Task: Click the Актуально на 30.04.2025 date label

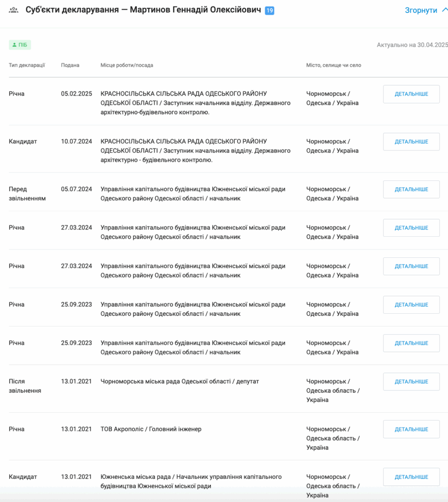Action: (x=412, y=45)
